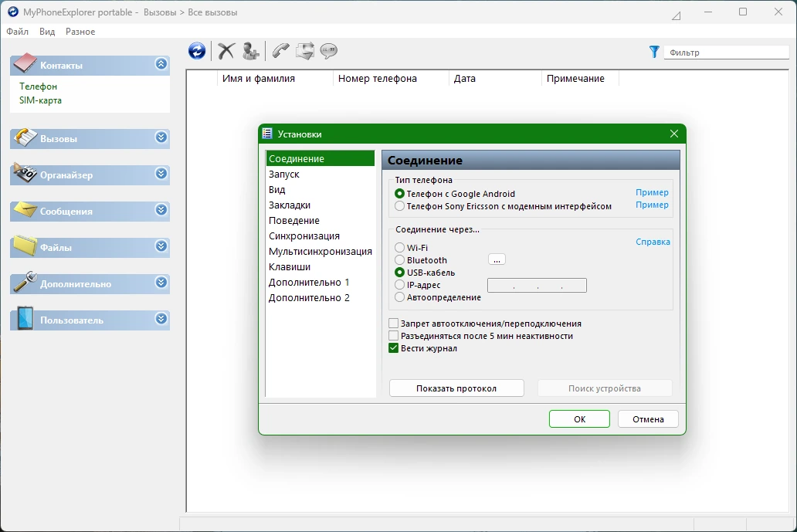Select Дополнительно 1 settings category
Image resolution: width=797 pixels, height=532 pixels.
[x=320, y=283]
